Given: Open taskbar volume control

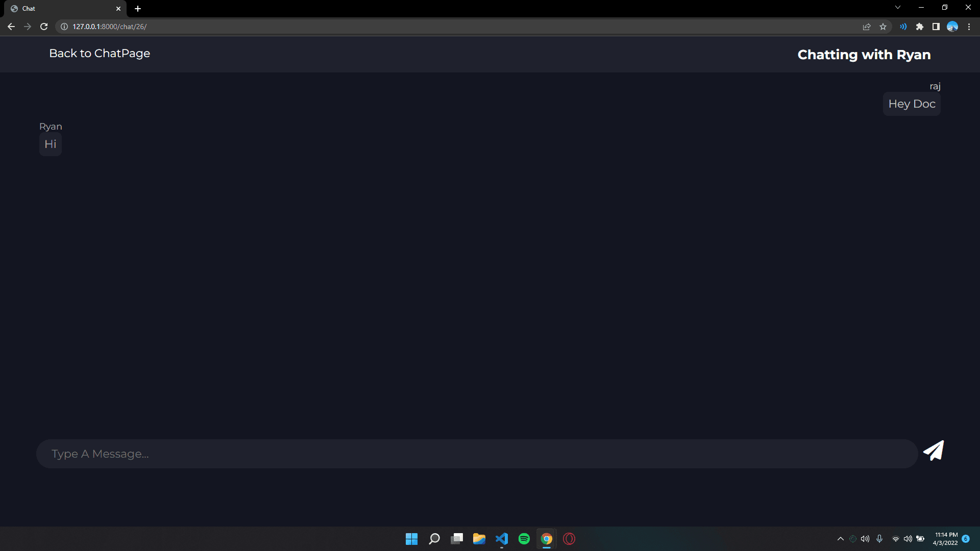Looking at the screenshot, I should point(908,539).
